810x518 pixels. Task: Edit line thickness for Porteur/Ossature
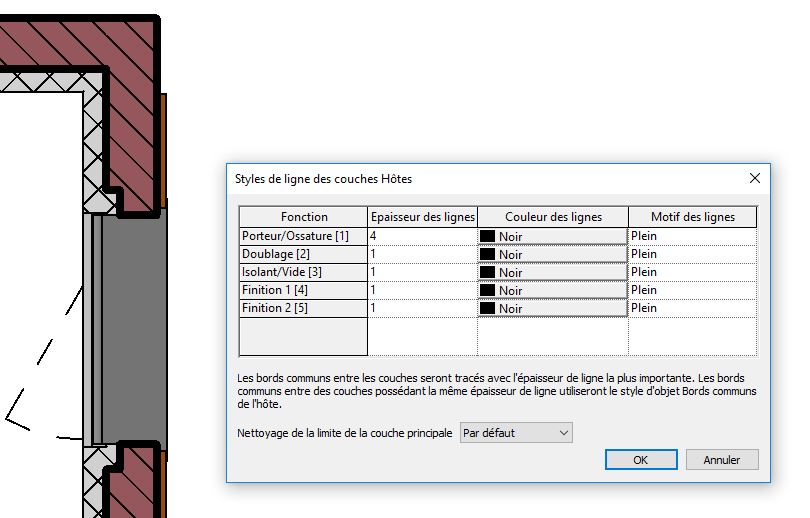tap(422, 236)
